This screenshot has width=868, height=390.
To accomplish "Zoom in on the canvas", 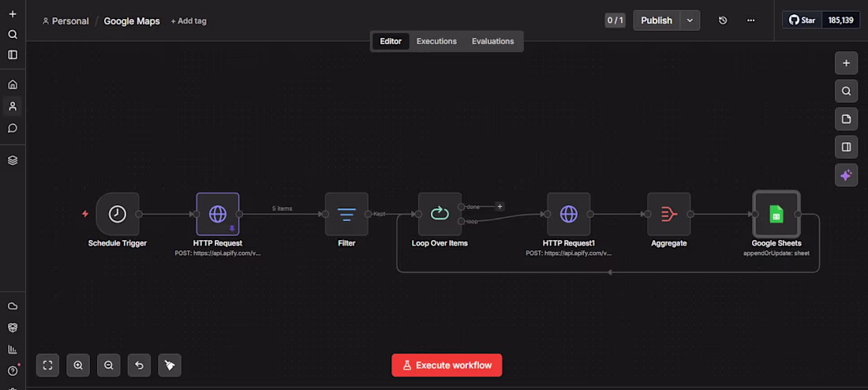I will pyautogui.click(x=78, y=365).
